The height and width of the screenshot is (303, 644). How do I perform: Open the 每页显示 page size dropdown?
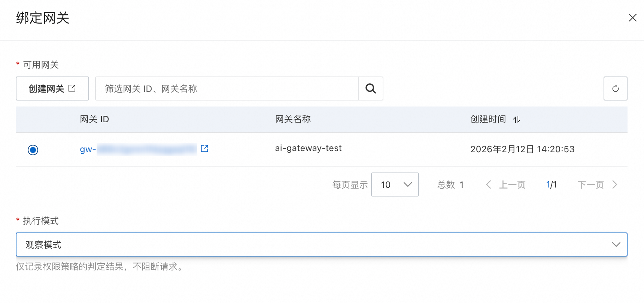tap(395, 184)
